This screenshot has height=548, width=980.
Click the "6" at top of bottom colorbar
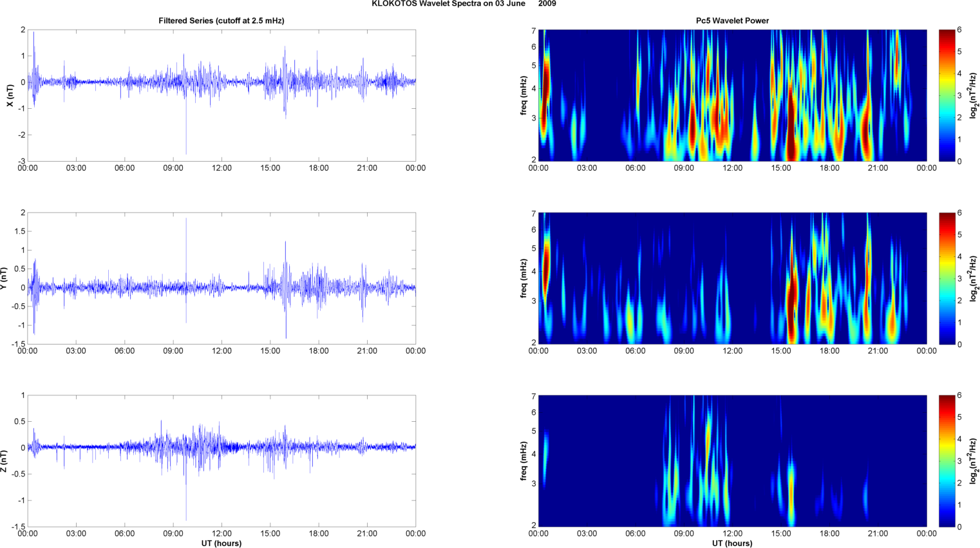tap(959, 395)
